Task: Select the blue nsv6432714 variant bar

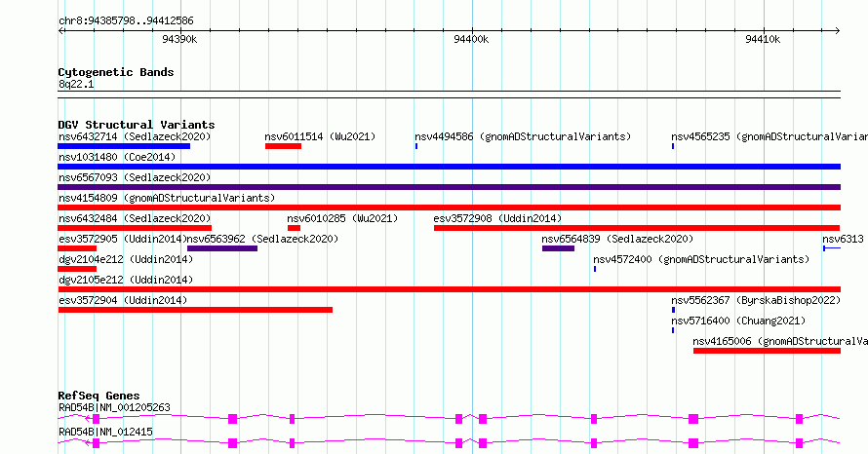Action: click(124, 146)
